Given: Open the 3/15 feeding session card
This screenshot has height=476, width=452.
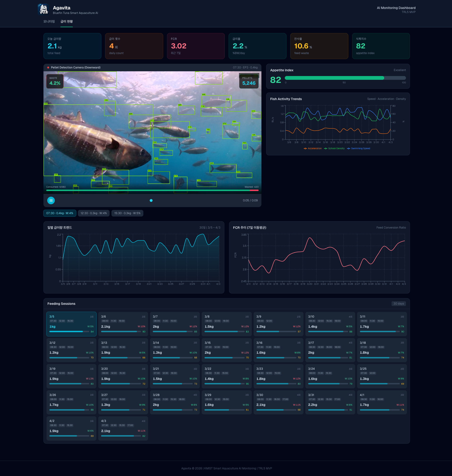Looking at the screenshot, I should coord(226,350).
